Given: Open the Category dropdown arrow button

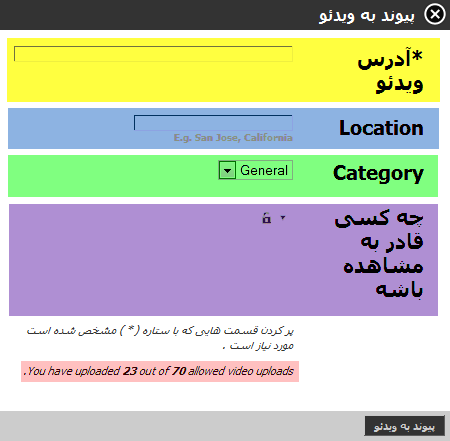Looking at the screenshot, I should coord(227,170).
